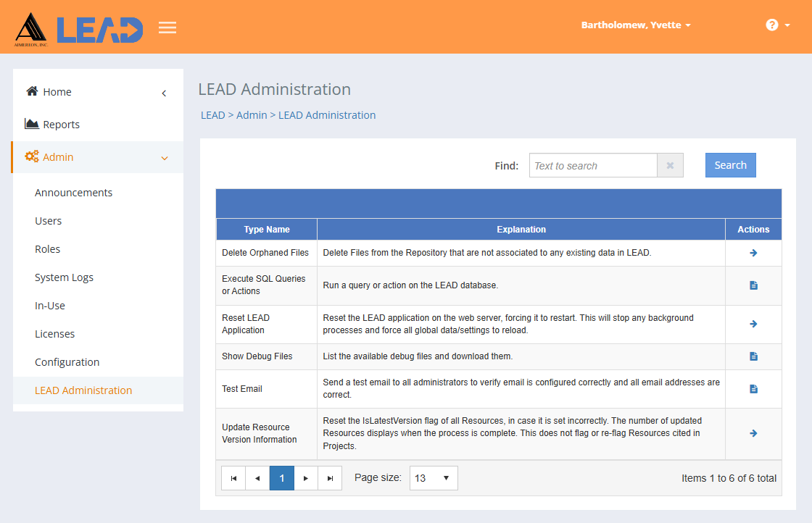This screenshot has width=812, height=523.
Task: Select 'Update Resource Version Information' cell
Action: 267,433
